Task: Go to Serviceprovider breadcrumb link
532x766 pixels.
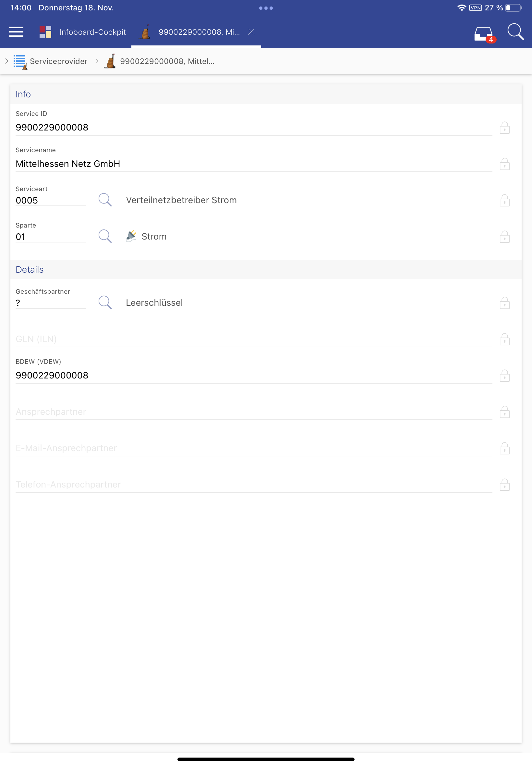Action: [x=58, y=61]
